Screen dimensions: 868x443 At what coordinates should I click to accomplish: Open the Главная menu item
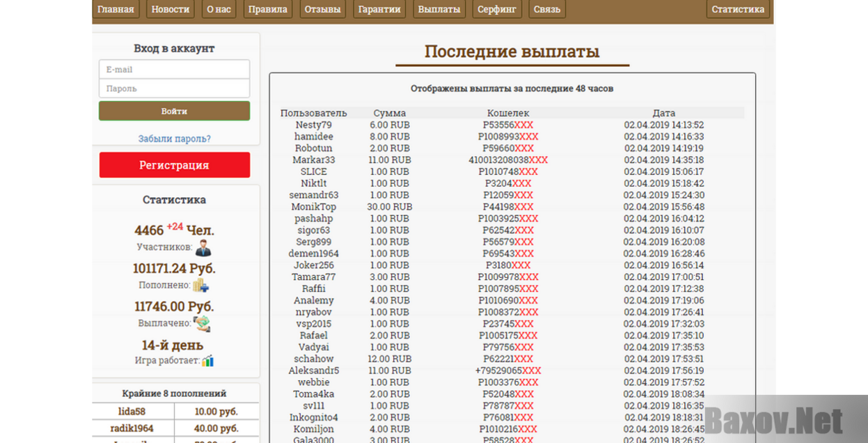point(116,9)
